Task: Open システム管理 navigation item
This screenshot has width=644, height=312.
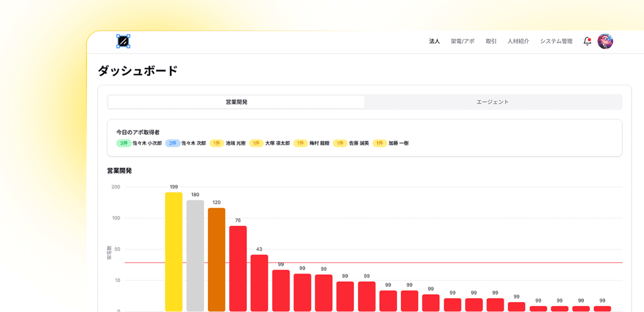Action: (x=556, y=41)
